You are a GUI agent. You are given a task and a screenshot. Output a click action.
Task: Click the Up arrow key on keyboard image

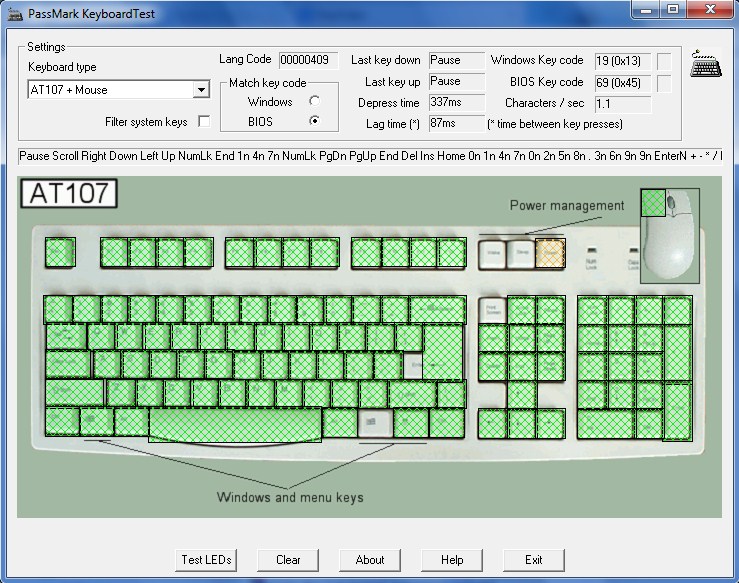(522, 394)
